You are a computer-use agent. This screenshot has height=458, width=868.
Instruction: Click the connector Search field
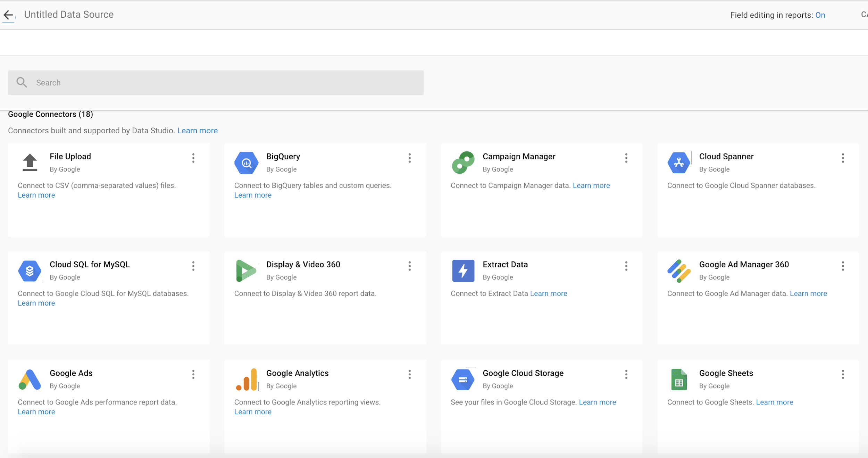(216, 83)
